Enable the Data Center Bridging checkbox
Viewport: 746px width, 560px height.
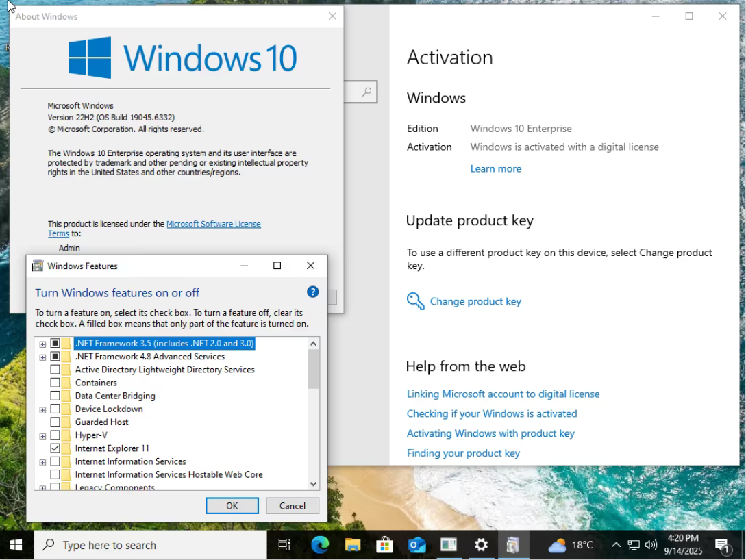(55, 396)
